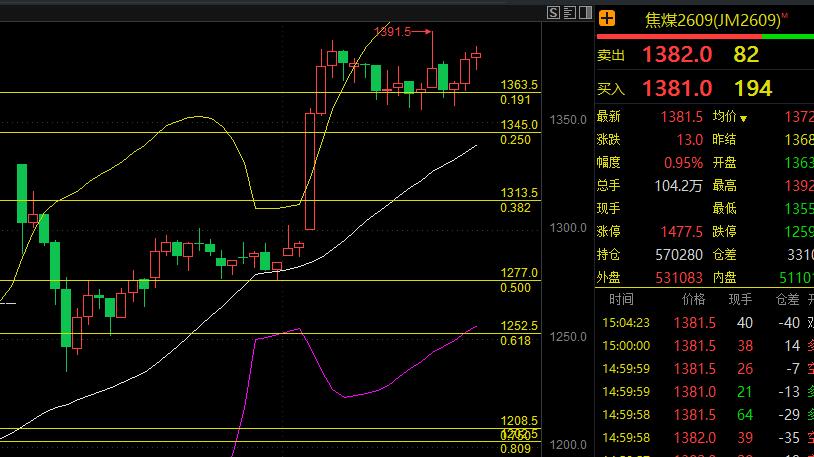Click the 0.500 ratio label
The width and height of the screenshot is (814, 457).
(515, 288)
